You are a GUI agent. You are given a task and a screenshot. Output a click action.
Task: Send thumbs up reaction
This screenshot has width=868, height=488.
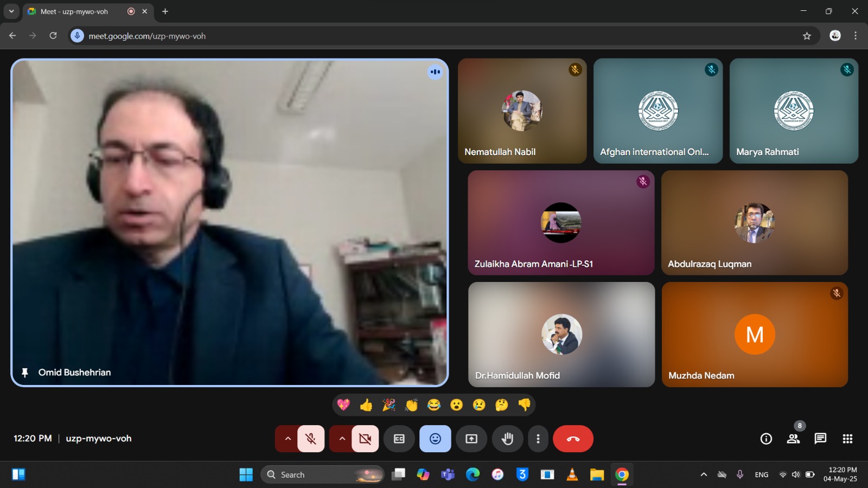pyautogui.click(x=366, y=404)
